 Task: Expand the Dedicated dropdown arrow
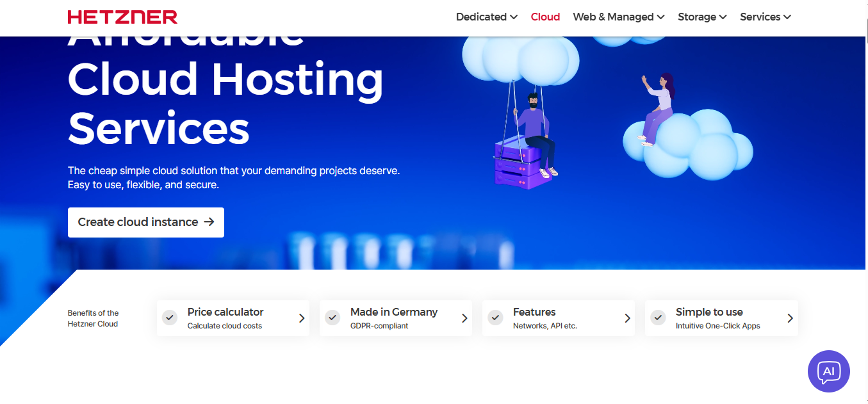[x=514, y=17]
